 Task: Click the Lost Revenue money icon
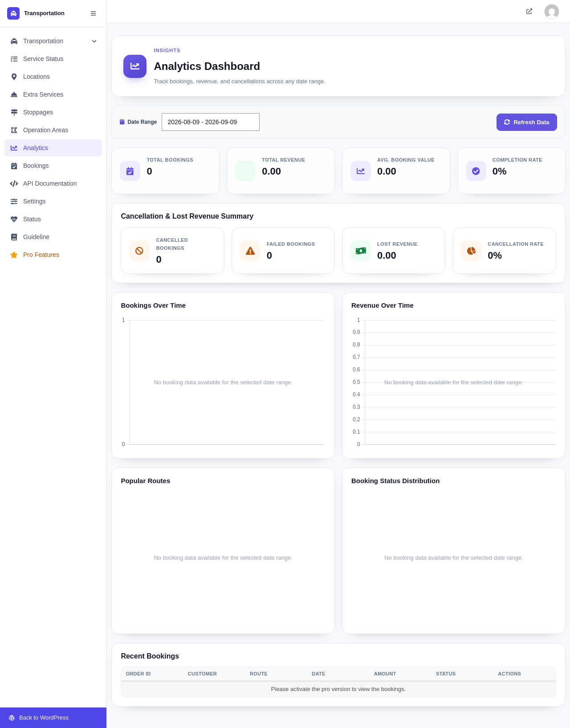pyautogui.click(x=361, y=251)
